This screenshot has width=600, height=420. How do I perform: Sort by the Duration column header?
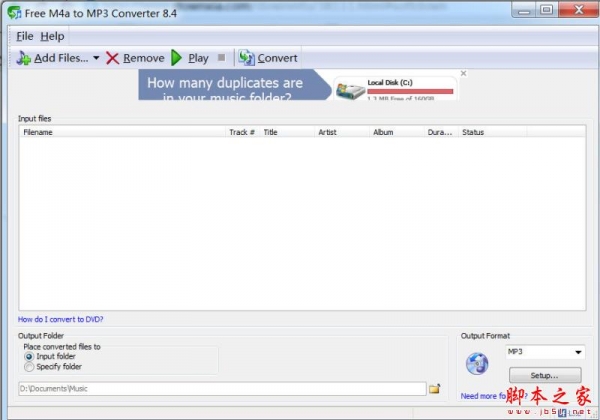(x=441, y=132)
